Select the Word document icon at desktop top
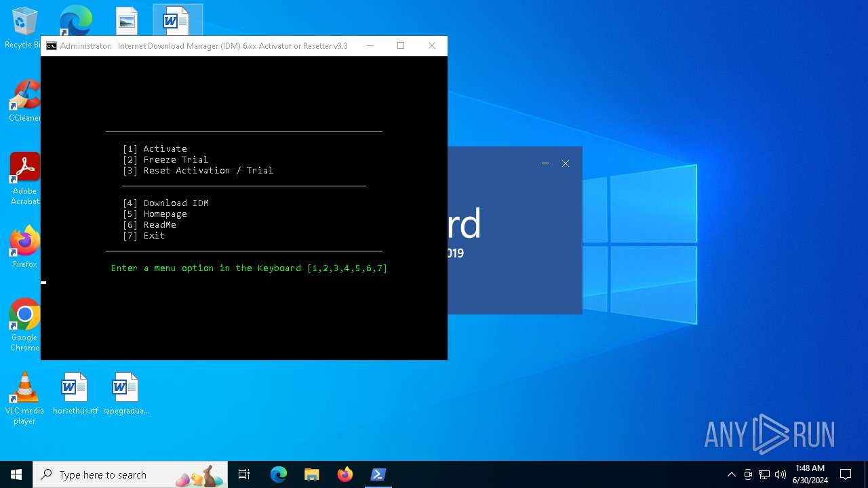The image size is (868, 488). point(178,21)
